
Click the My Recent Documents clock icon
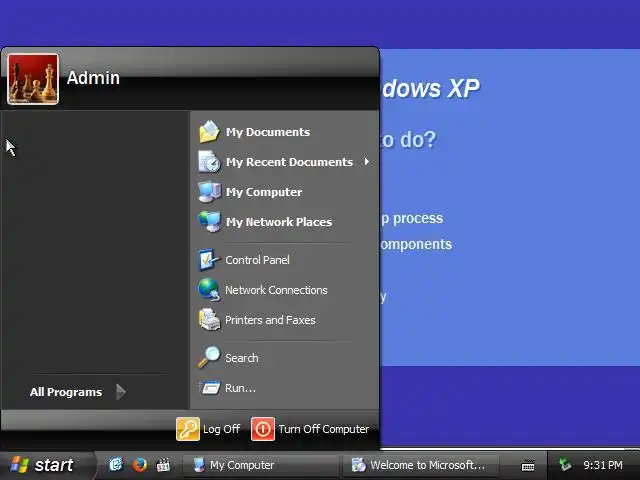[x=209, y=162]
